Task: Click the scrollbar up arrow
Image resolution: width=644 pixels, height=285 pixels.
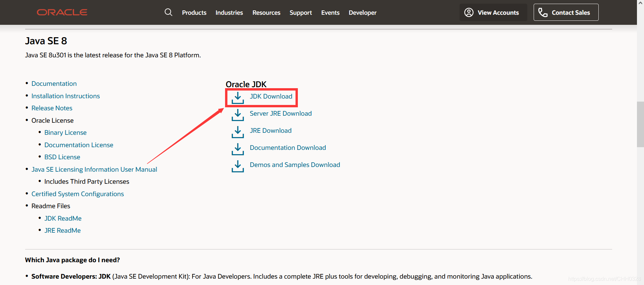Action: 640,3
